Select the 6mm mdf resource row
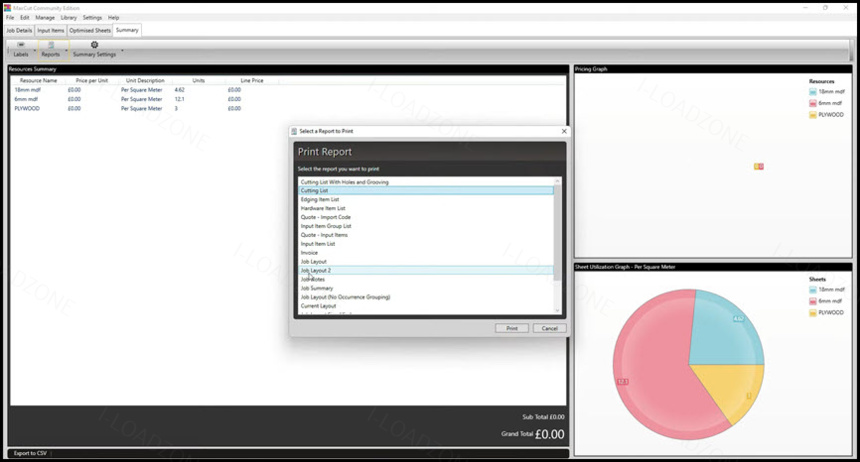Image resolution: width=860 pixels, height=462 pixels. (288, 99)
